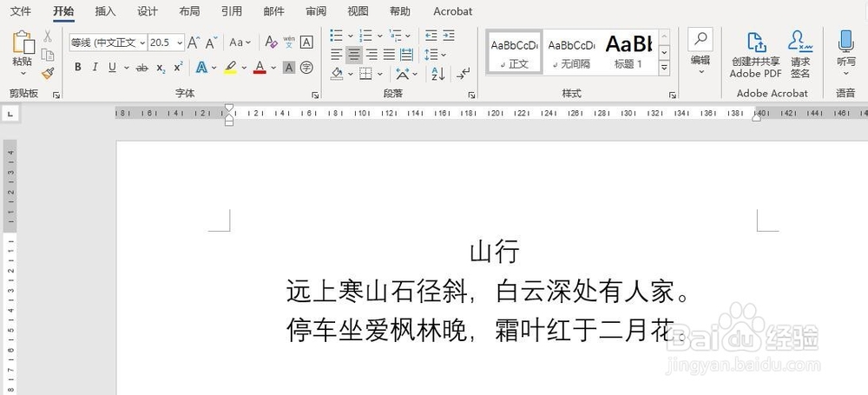
Task: Clear all formatting with eraser A icon
Action: (271, 42)
